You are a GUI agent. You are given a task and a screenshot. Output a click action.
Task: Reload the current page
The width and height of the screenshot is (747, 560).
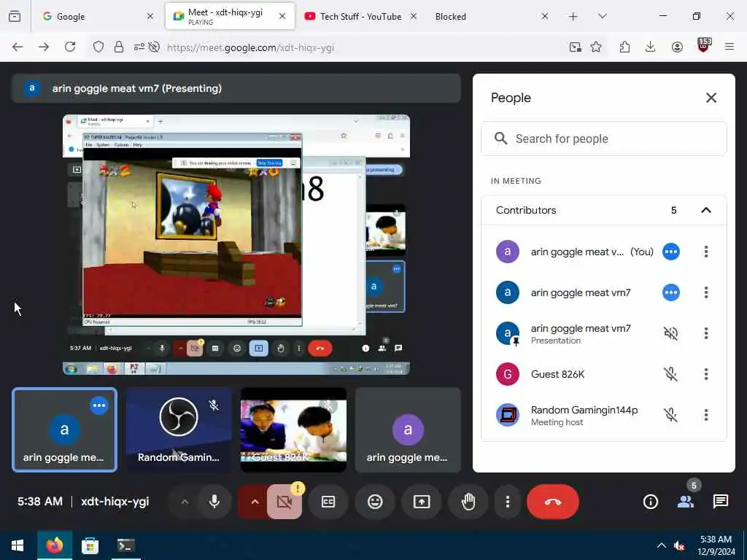[70, 47]
